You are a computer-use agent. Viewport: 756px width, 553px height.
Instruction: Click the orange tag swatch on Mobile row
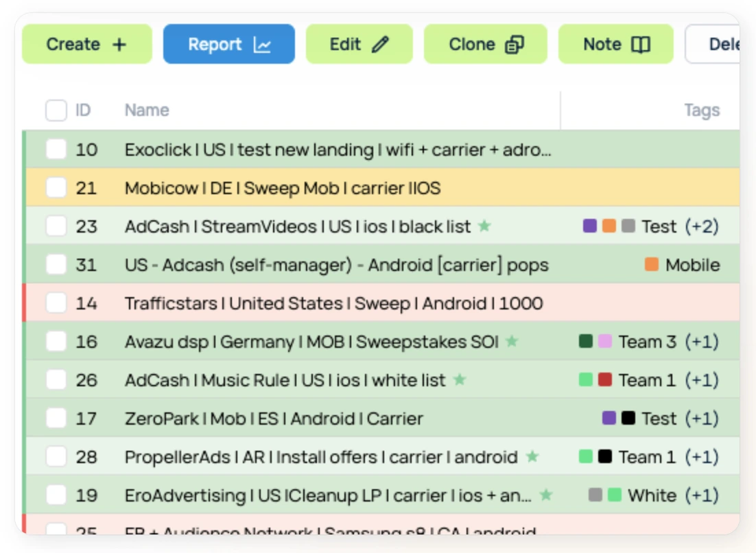[651, 264]
